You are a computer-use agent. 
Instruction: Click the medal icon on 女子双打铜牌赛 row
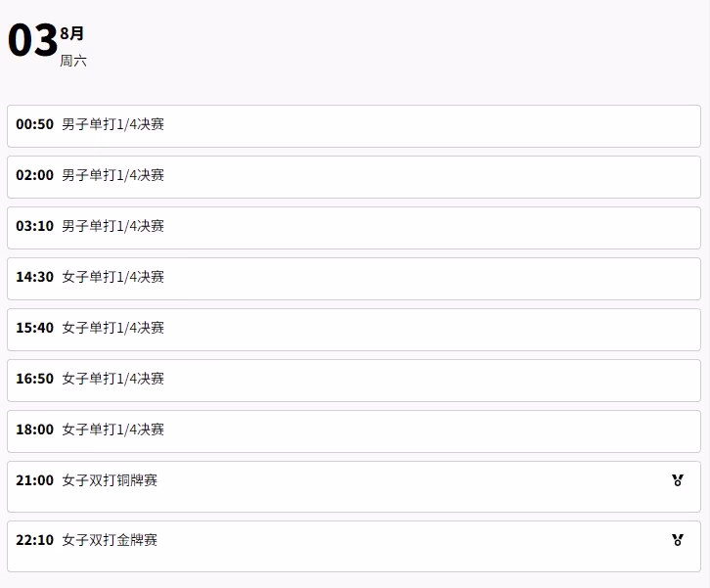[x=678, y=480]
